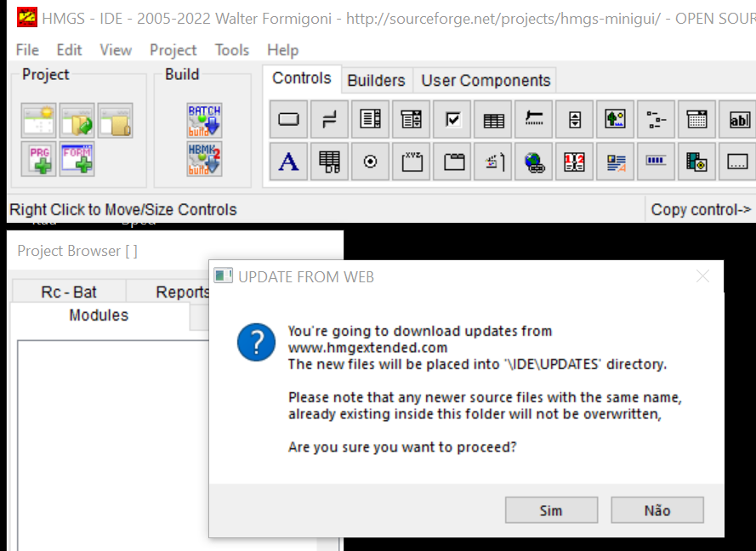Click the 'Project Browser [ ]' title

pos(77,251)
